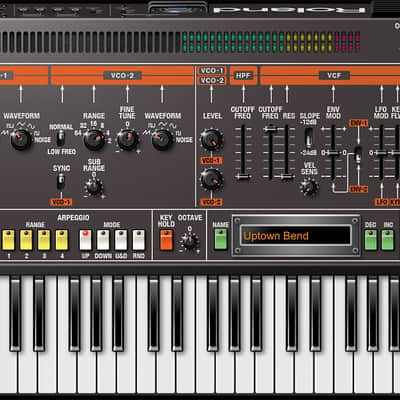Click the ARPEGGIO section label
Viewport: 400px width, 400px height.
pyautogui.click(x=73, y=218)
